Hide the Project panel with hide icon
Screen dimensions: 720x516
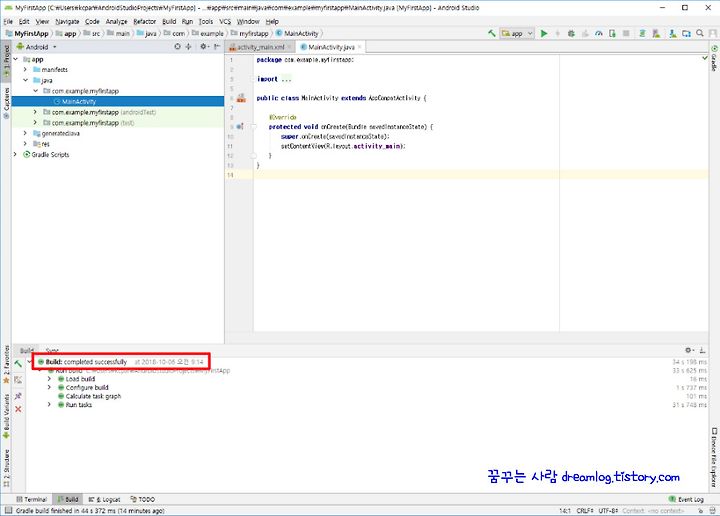[217, 46]
